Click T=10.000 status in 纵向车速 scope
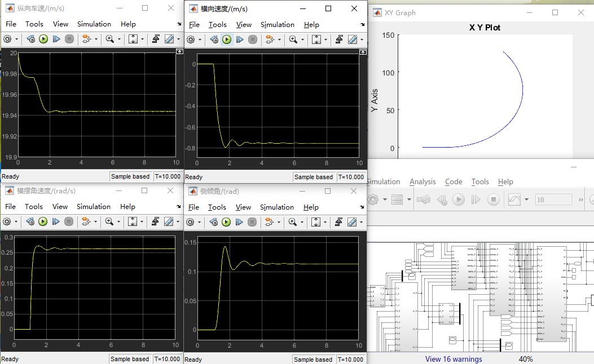 [x=168, y=176]
